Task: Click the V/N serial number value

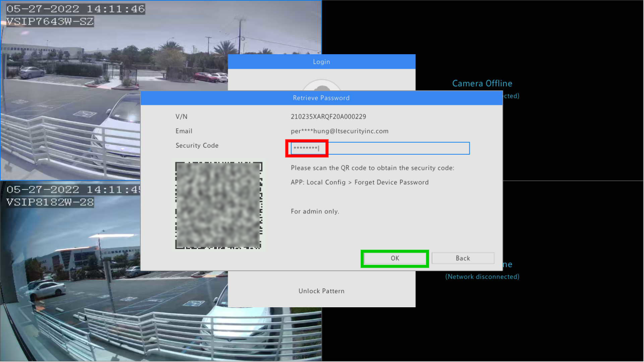Action: [x=328, y=116]
